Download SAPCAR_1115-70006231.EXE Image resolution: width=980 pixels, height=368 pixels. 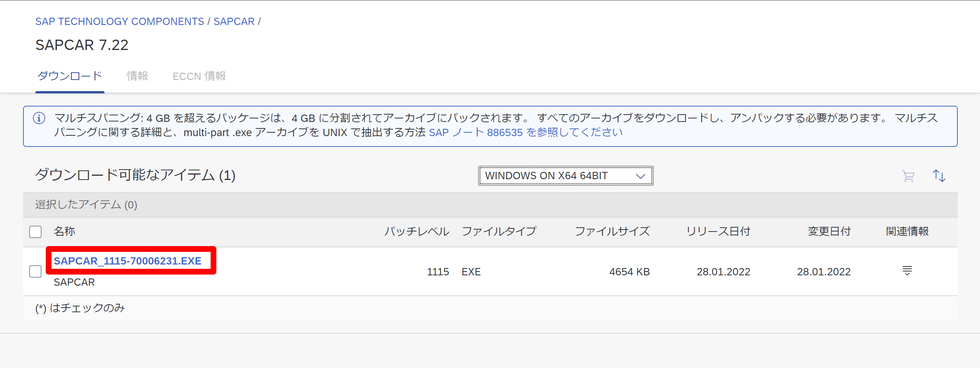pos(127,261)
